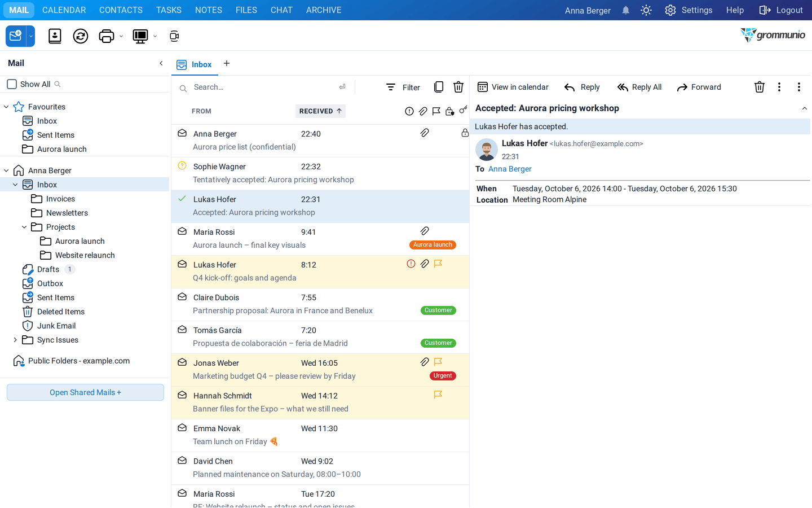Click View in calendar button
Viewport: 812px width, 508px height.
click(x=513, y=87)
